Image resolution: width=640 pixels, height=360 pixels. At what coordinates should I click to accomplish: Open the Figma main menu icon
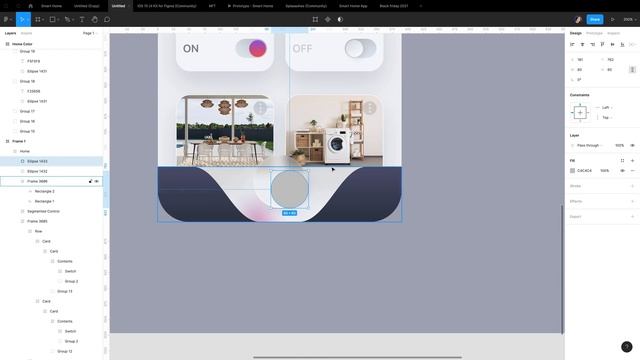click(6, 19)
